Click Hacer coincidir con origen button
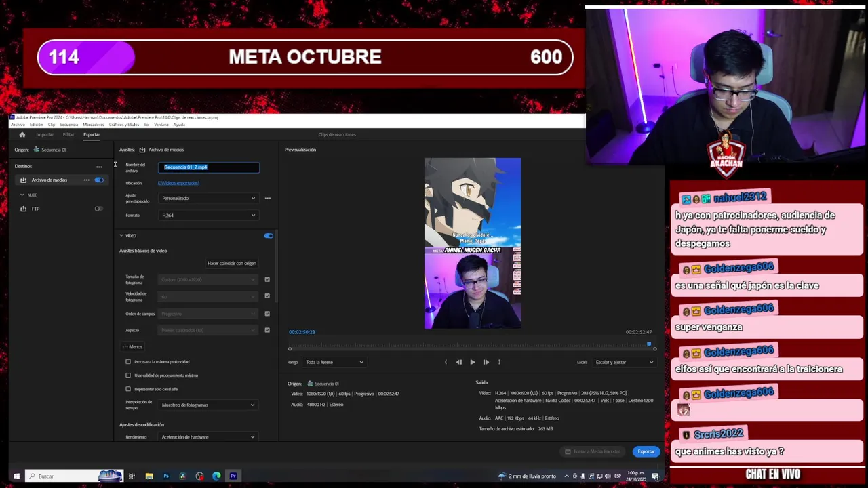Viewport: 868px width, 488px height. click(x=232, y=263)
